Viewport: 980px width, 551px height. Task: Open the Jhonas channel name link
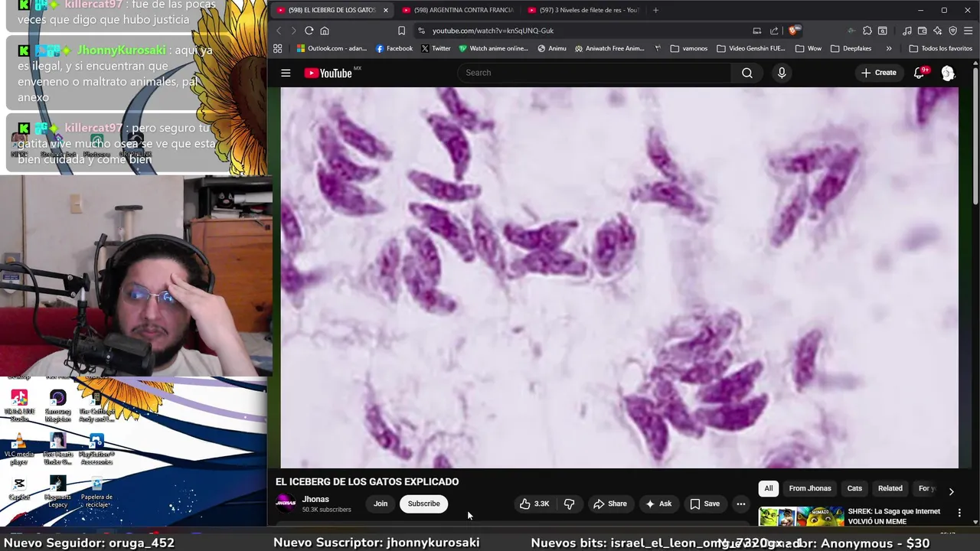(x=315, y=499)
